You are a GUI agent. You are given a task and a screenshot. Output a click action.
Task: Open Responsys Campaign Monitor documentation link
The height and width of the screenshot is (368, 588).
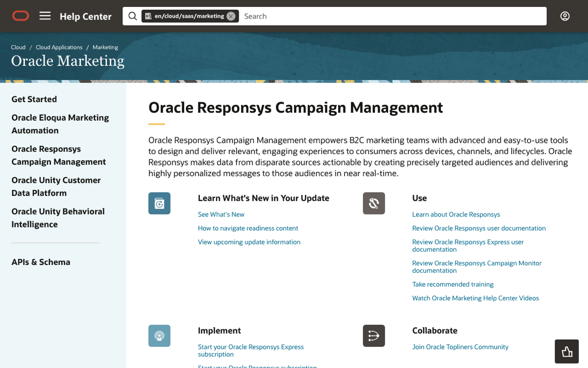click(x=477, y=267)
